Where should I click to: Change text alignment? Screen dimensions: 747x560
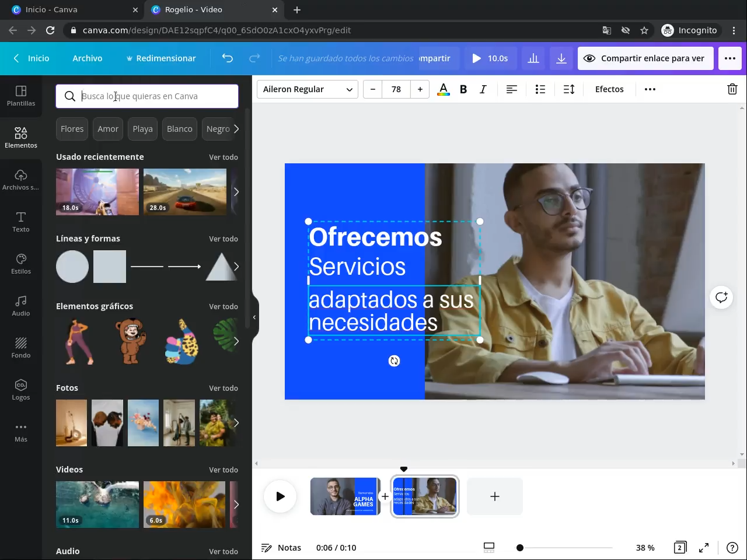512,89
